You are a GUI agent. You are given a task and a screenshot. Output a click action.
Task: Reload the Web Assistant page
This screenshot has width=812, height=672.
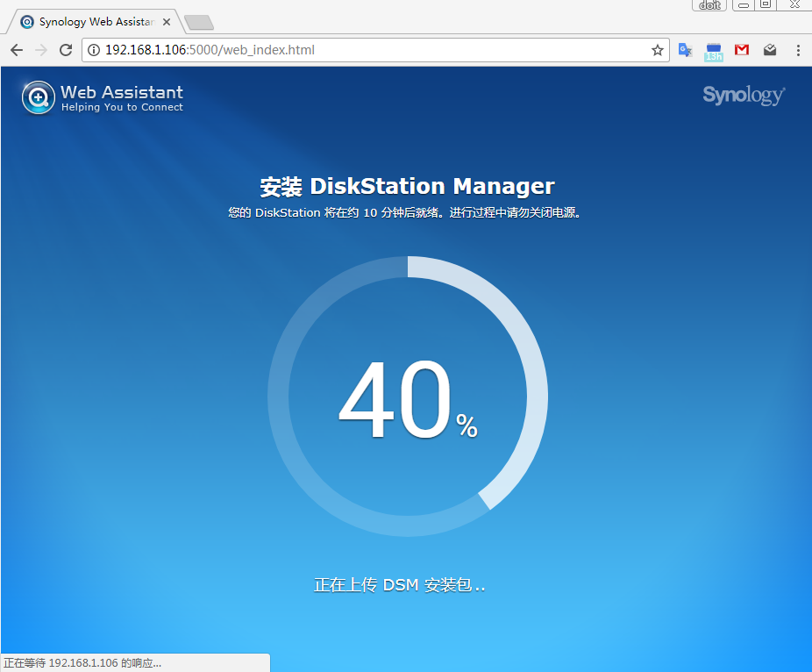point(66,50)
